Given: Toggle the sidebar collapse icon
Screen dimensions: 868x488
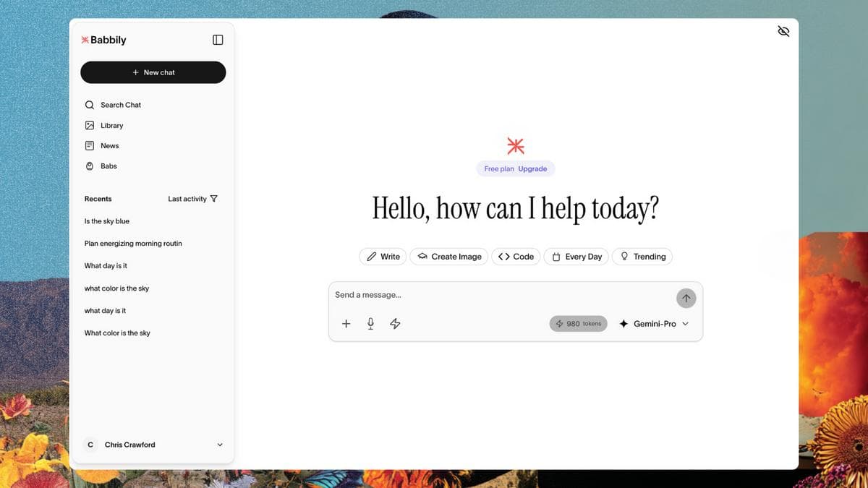Looking at the screenshot, I should 218,40.
